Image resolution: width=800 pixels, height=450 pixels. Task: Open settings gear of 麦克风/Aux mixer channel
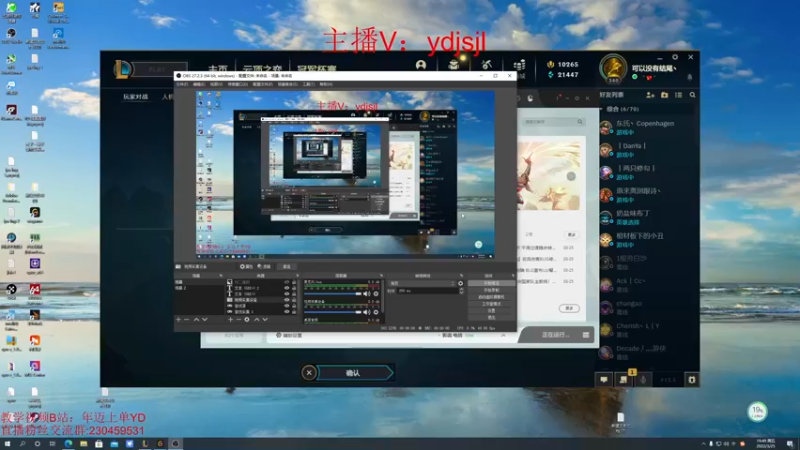coord(376,293)
